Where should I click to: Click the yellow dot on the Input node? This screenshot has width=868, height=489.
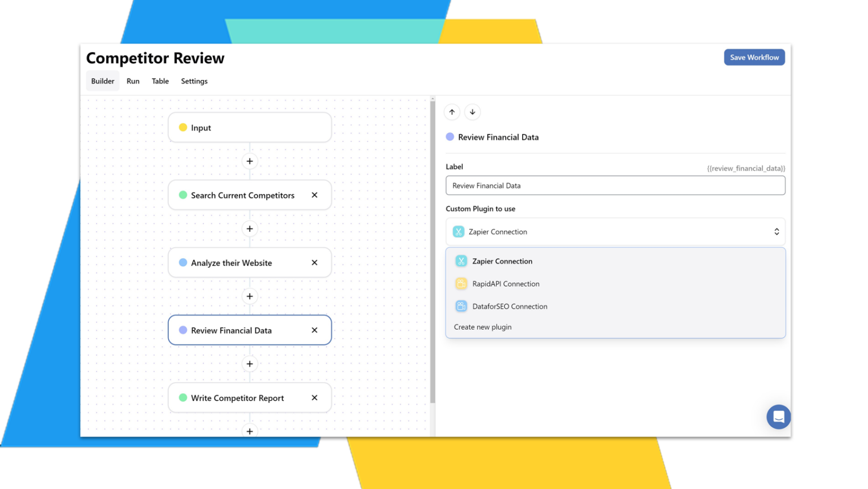coord(182,127)
